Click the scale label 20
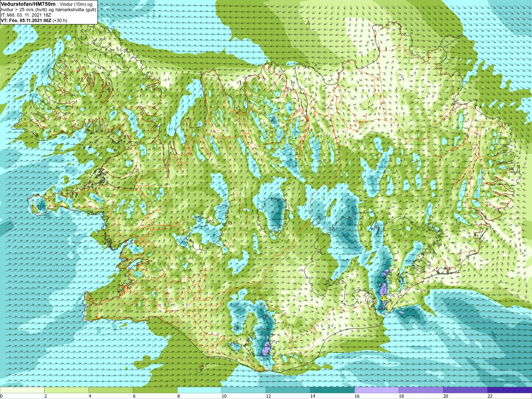Image resolution: width=532 pixels, height=399 pixels. [x=446, y=396]
